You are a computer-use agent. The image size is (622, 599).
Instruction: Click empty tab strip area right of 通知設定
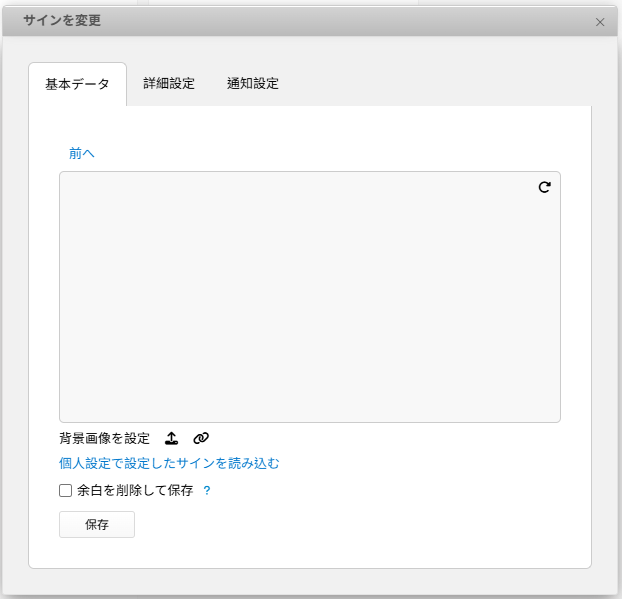click(440, 84)
